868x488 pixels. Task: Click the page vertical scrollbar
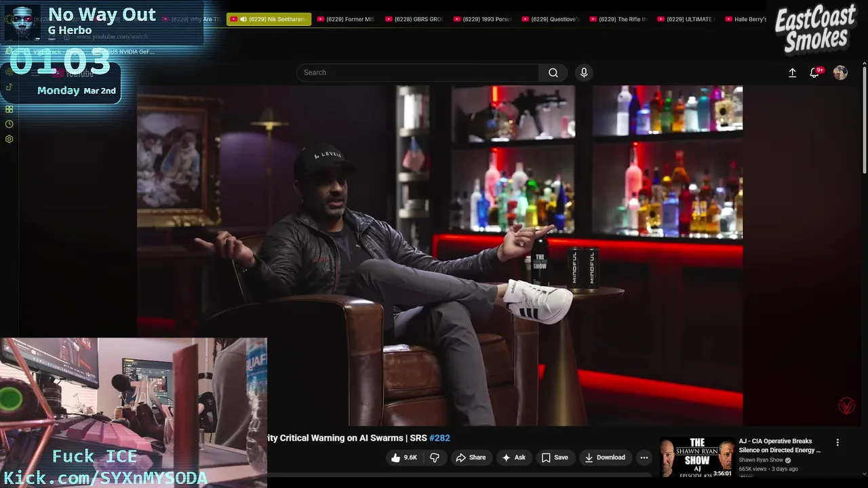[x=864, y=119]
